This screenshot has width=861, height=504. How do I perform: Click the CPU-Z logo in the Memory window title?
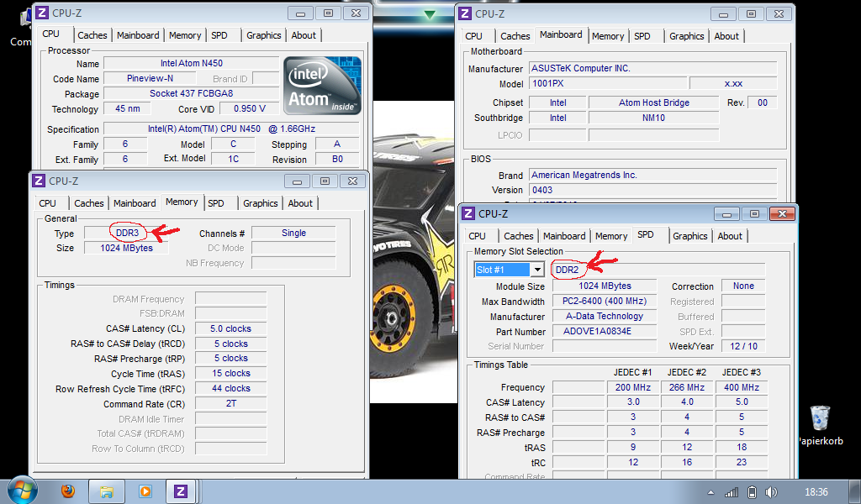[x=39, y=181]
